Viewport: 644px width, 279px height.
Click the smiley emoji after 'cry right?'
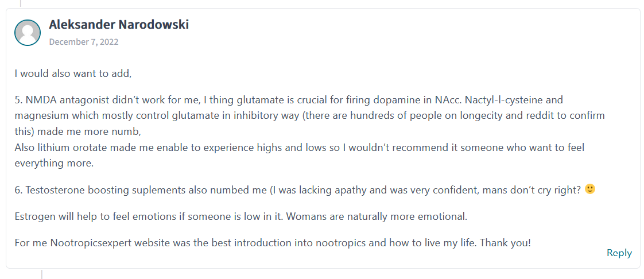(x=590, y=189)
